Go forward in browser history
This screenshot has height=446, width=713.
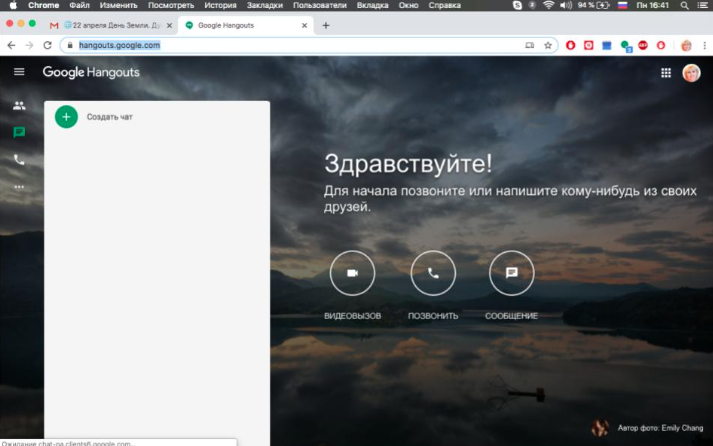click(x=29, y=45)
